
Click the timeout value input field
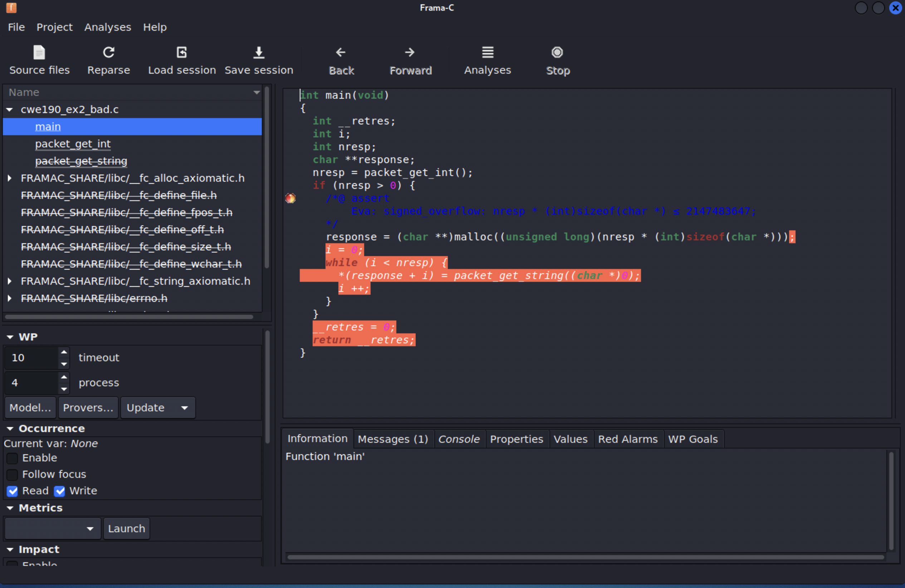pos(32,358)
